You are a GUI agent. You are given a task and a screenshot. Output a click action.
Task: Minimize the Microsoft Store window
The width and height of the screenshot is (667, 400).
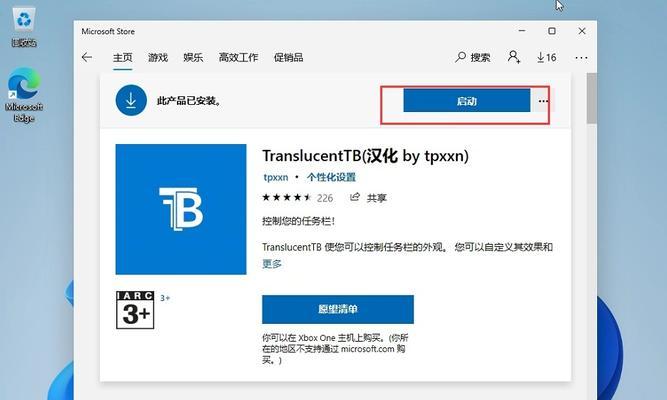tap(522, 31)
